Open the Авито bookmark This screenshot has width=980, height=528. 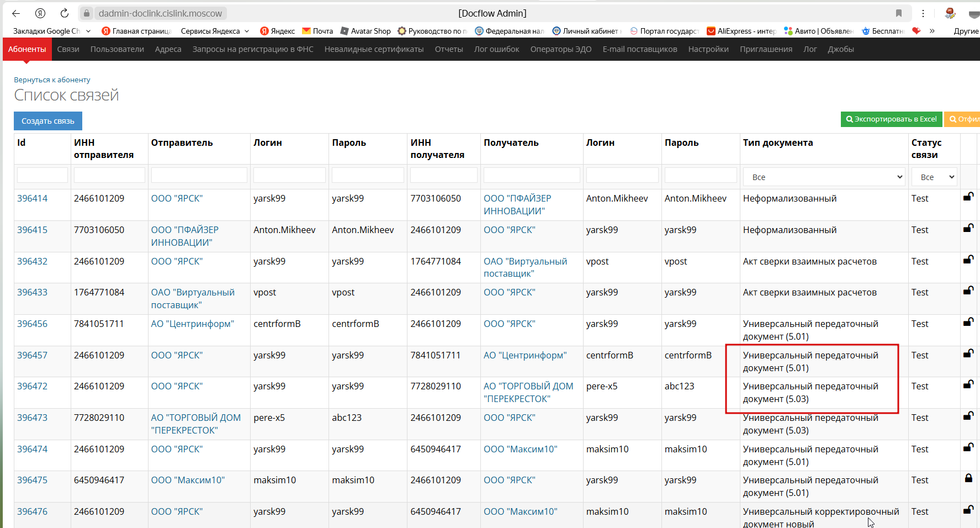819,31
